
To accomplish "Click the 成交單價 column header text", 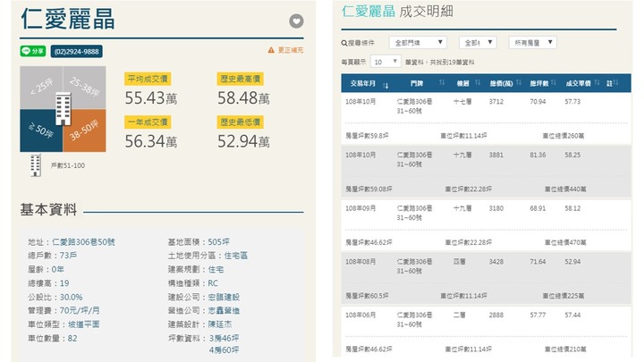I will pos(579,83).
